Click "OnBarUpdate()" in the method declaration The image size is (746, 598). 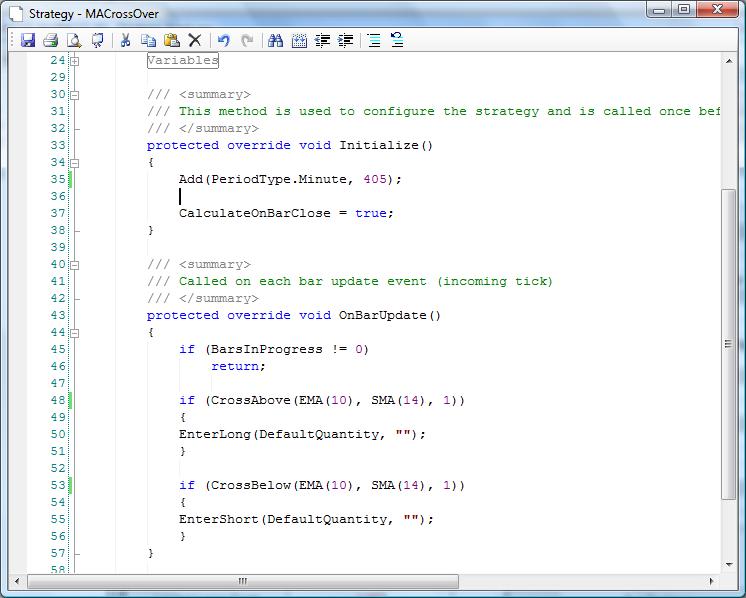pos(390,315)
